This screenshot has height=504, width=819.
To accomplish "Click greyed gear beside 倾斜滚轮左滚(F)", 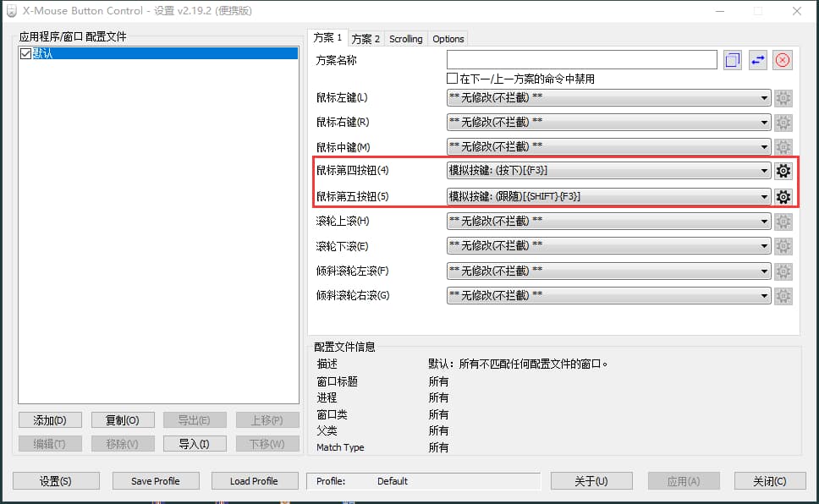I will 783,271.
